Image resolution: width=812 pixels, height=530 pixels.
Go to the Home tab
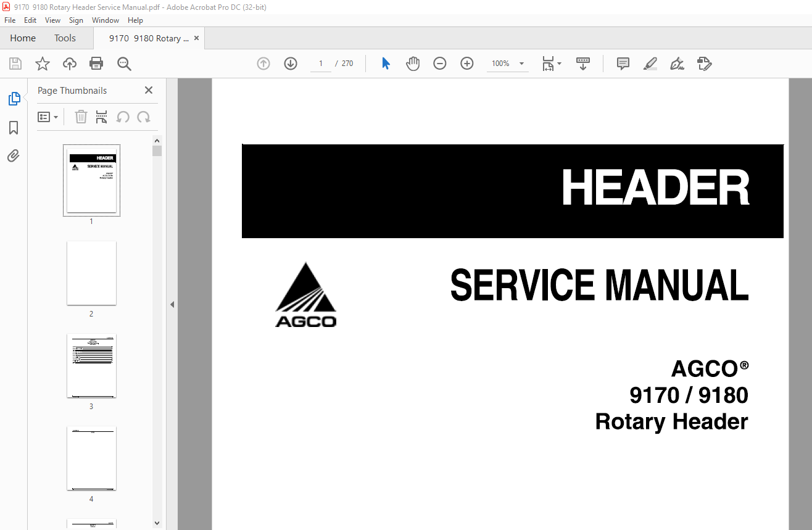[23, 38]
